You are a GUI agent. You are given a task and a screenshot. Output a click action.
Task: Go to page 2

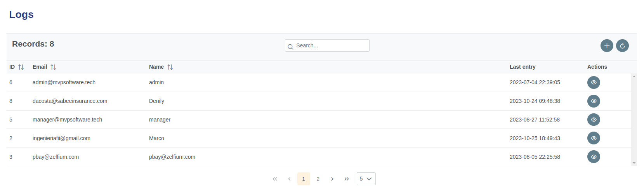pos(318,179)
